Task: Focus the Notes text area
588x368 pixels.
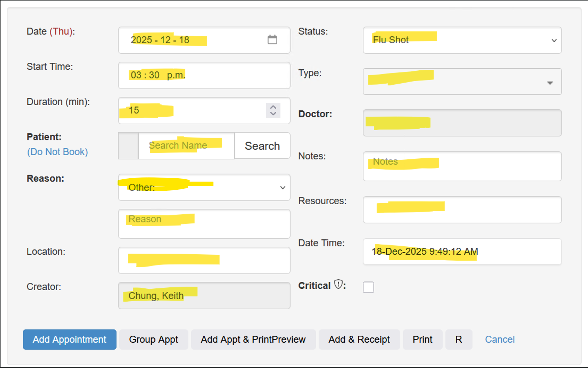Action: (x=462, y=166)
